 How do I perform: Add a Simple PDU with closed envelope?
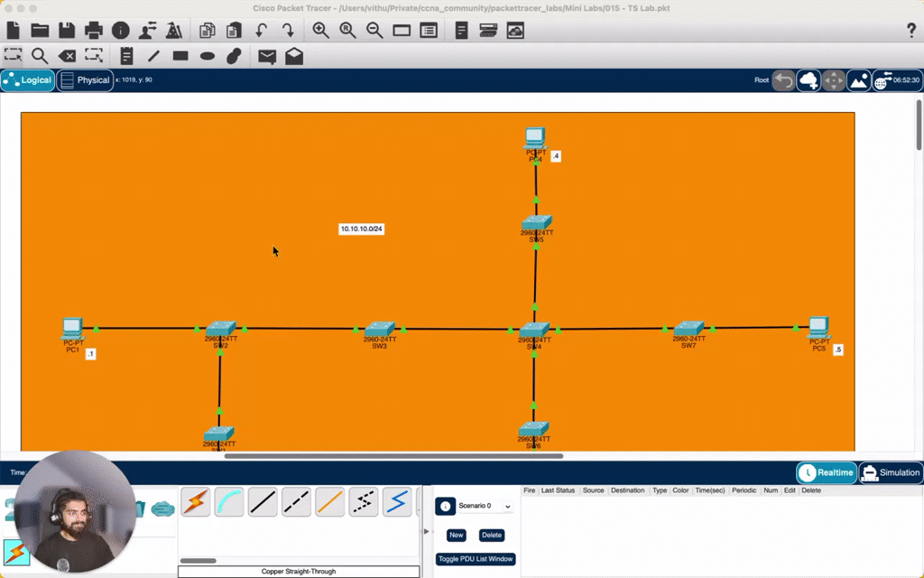(267, 56)
